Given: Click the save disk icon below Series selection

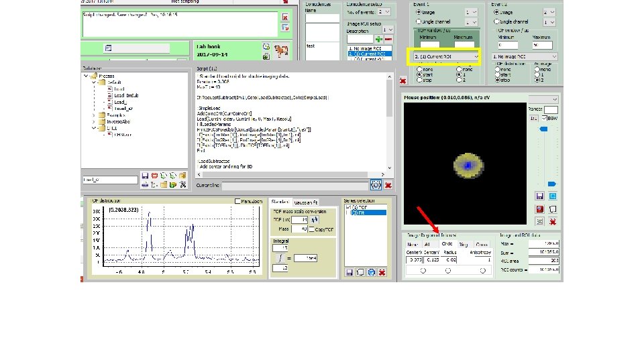Looking at the screenshot, I should click(350, 271).
